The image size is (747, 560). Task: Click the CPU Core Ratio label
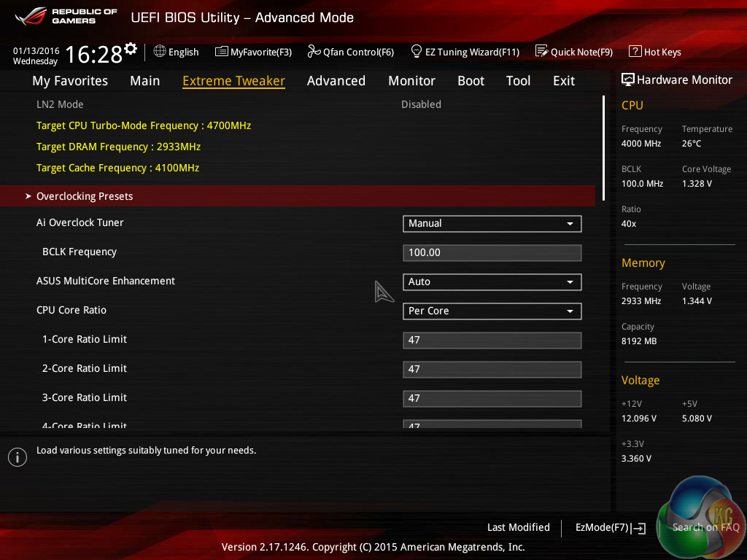coord(71,310)
